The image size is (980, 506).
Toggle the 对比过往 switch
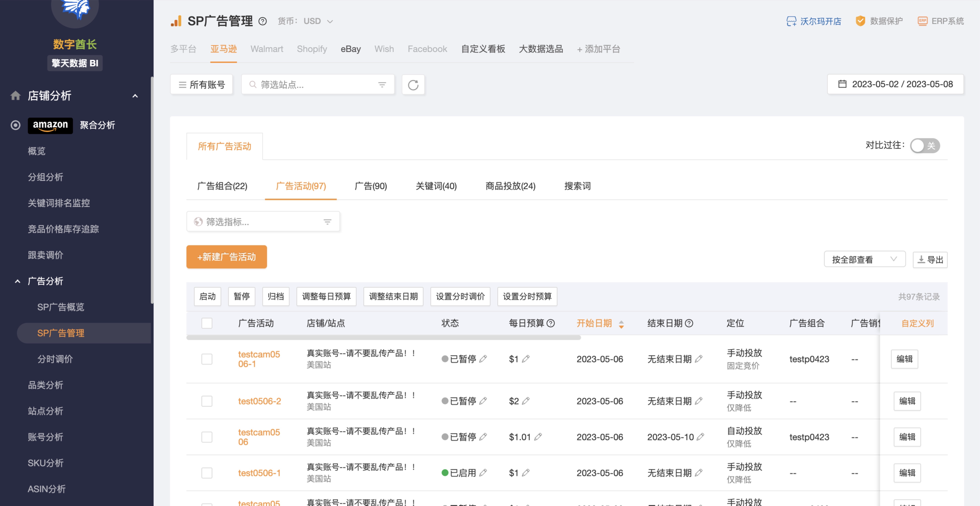coord(925,145)
